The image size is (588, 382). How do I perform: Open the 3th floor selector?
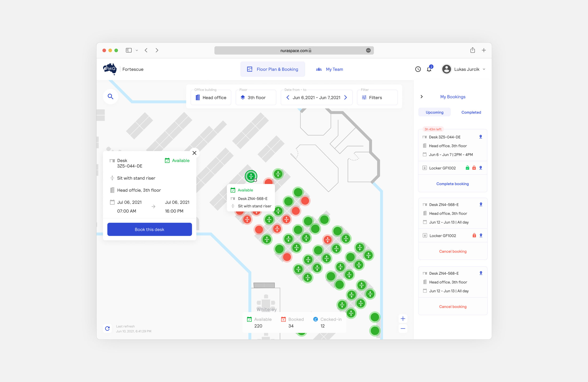(256, 98)
